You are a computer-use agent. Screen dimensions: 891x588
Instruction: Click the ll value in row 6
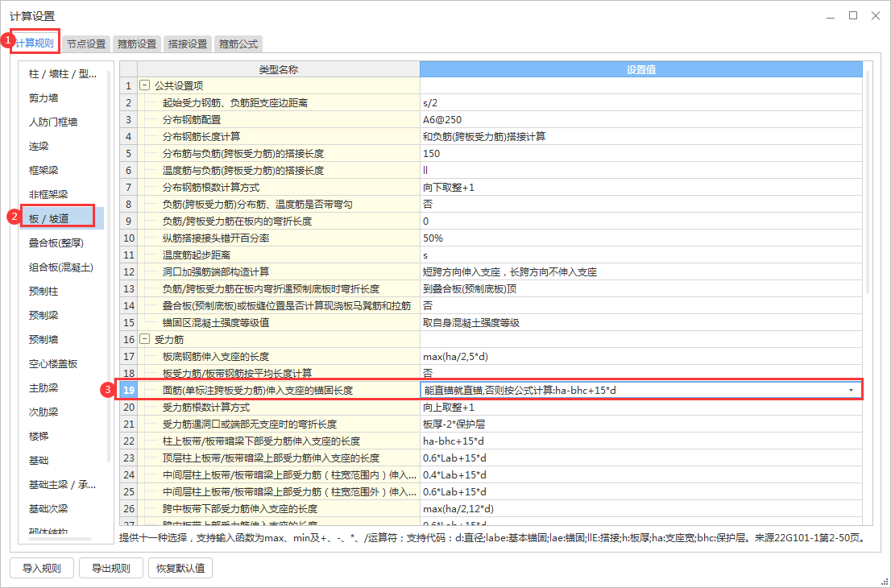(641, 171)
